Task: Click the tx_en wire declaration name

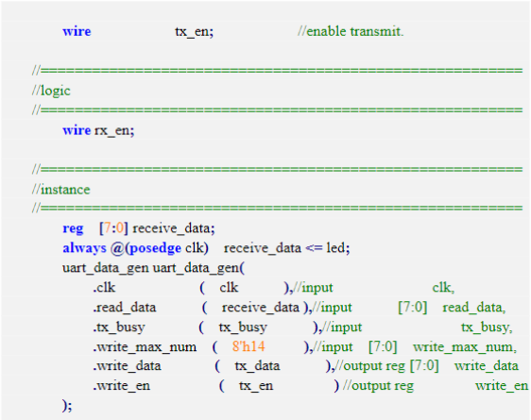Action: (194, 32)
